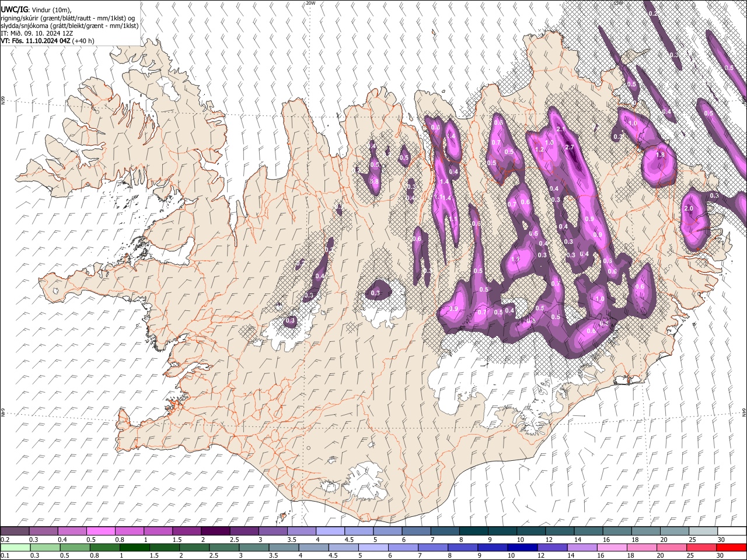Click the '15W' longitude label at top

coord(618,3)
